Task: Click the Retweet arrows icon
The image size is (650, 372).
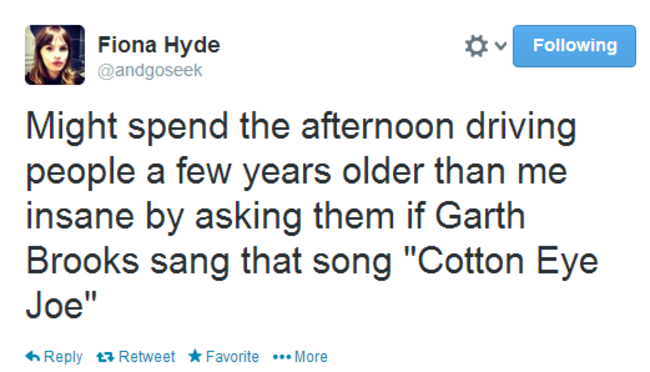Action: (105, 357)
